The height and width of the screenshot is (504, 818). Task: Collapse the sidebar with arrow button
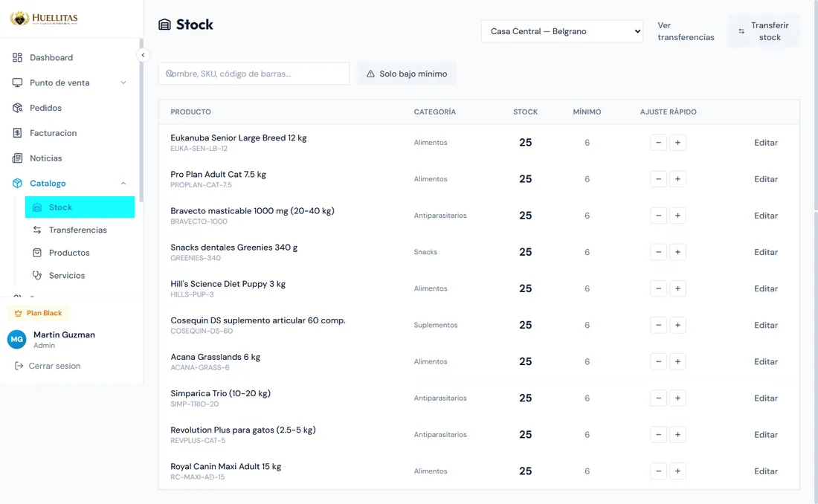click(x=143, y=55)
